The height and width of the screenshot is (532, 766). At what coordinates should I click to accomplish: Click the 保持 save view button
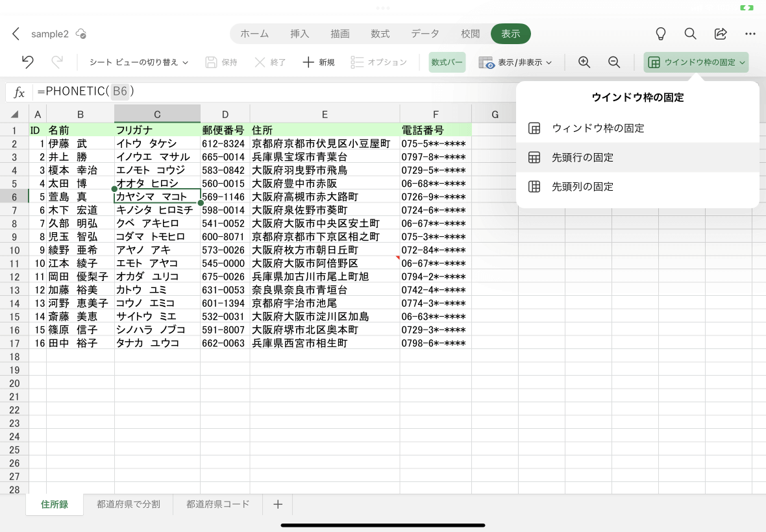[x=221, y=62]
